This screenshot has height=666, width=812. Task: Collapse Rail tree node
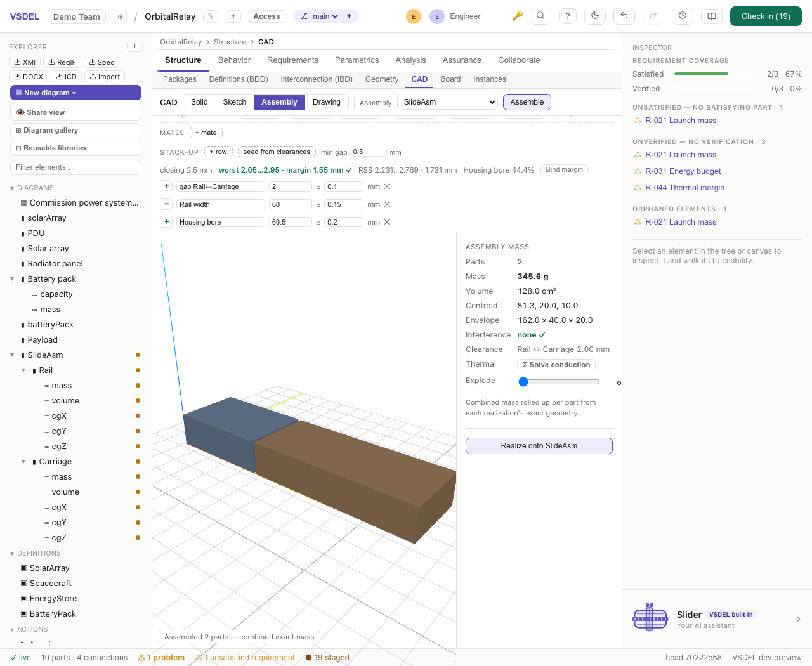point(23,370)
